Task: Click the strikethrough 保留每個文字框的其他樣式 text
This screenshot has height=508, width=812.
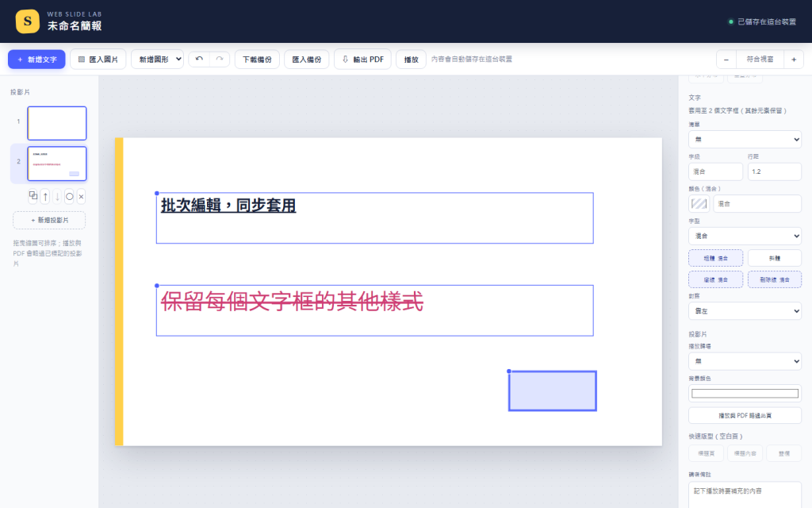Action: (x=292, y=301)
